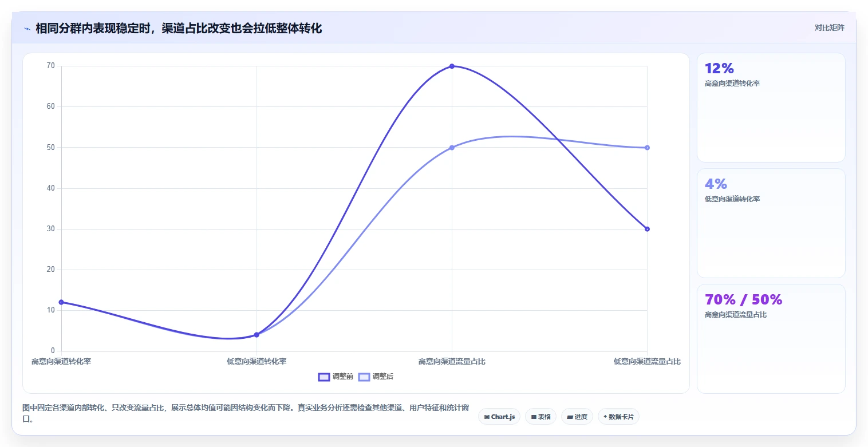This screenshot has width=868, height=447.
Task: Select the 数据卡片 tag chip
Action: click(x=618, y=417)
